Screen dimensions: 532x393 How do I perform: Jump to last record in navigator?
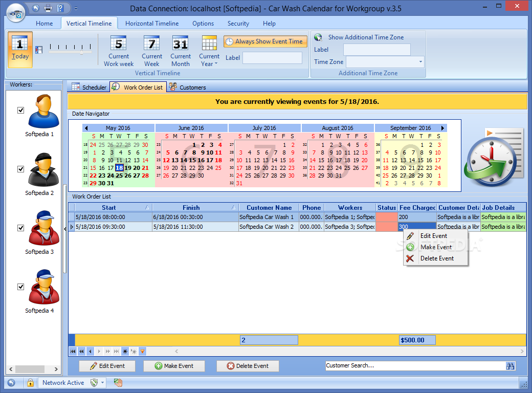[117, 352]
